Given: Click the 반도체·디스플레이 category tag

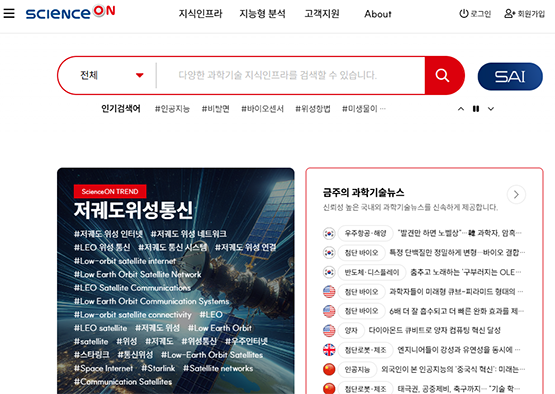Looking at the screenshot, I should click(x=372, y=272).
